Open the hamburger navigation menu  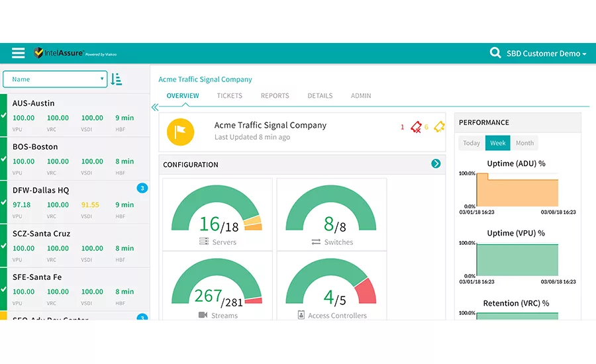pos(18,53)
